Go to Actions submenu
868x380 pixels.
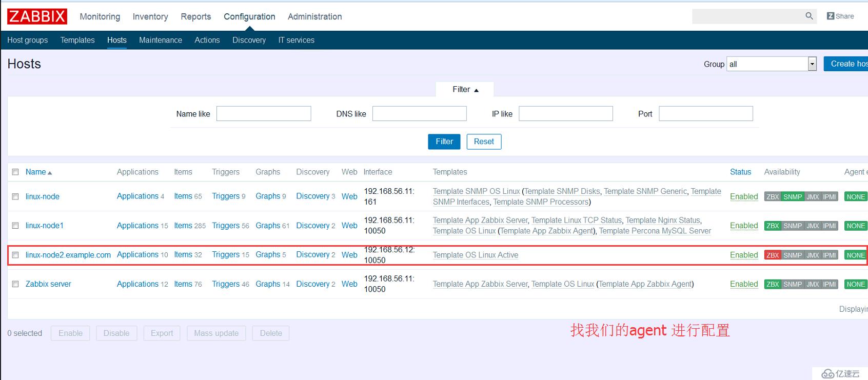207,40
